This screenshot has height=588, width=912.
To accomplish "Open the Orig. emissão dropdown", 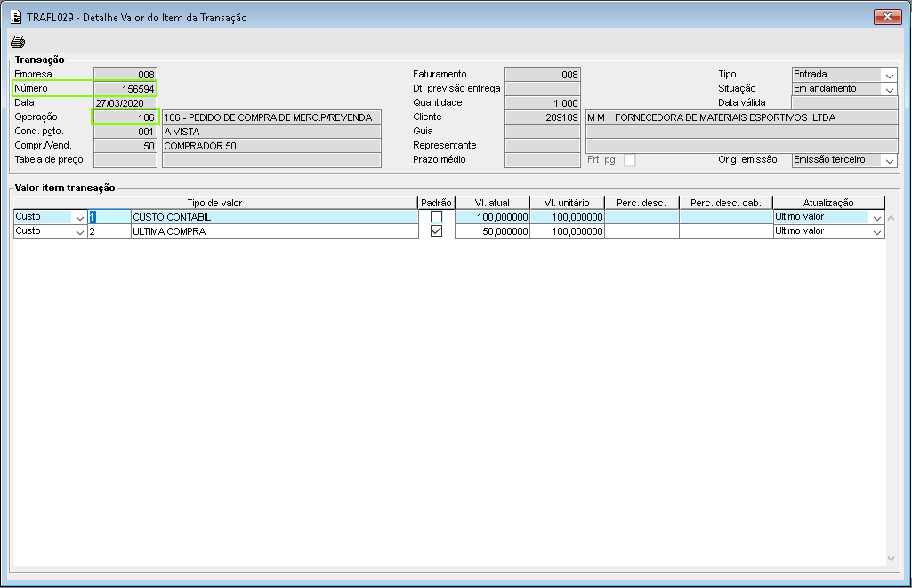I will [x=890, y=160].
